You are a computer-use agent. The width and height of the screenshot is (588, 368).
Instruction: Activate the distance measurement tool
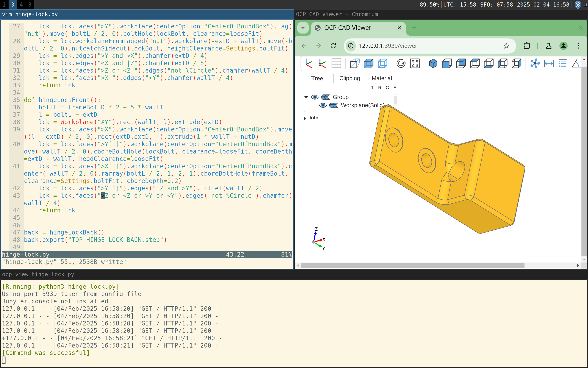[549, 64]
